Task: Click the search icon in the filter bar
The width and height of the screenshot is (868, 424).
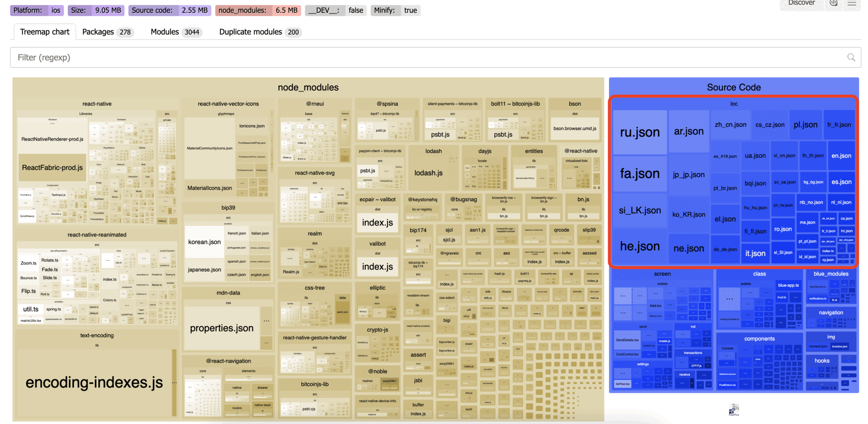Action: [851, 57]
